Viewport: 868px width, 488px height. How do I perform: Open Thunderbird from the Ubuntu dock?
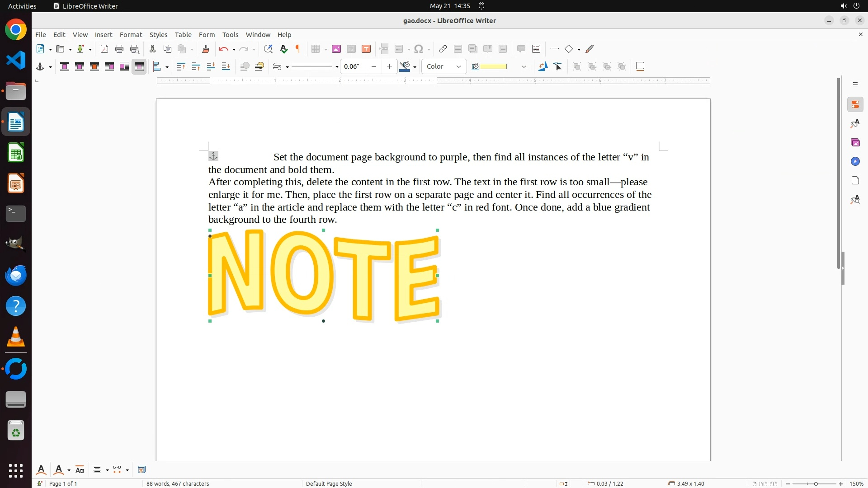[16, 275]
